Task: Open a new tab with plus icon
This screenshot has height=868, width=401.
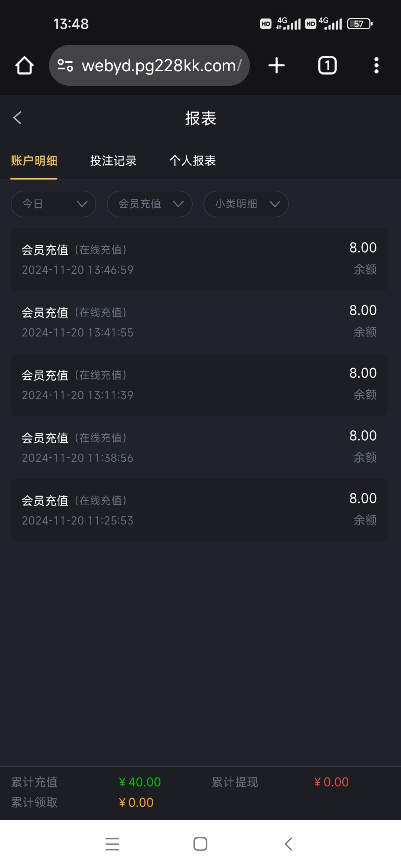Action: [277, 66]
